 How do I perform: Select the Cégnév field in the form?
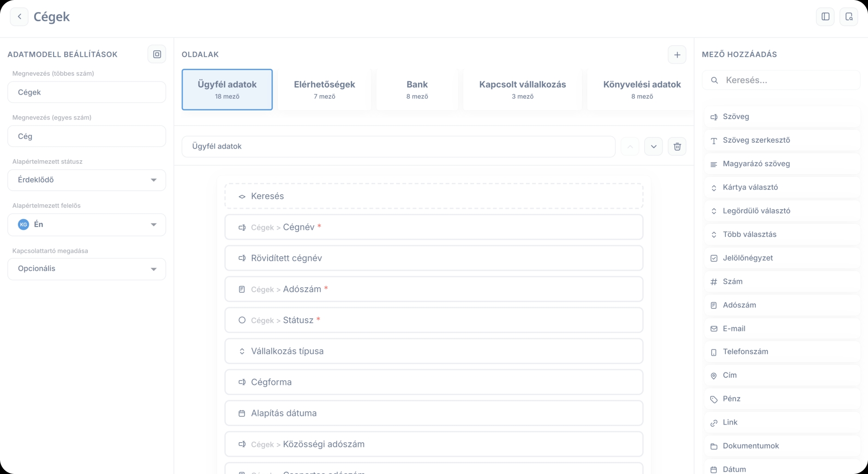(x=434, y=227)
